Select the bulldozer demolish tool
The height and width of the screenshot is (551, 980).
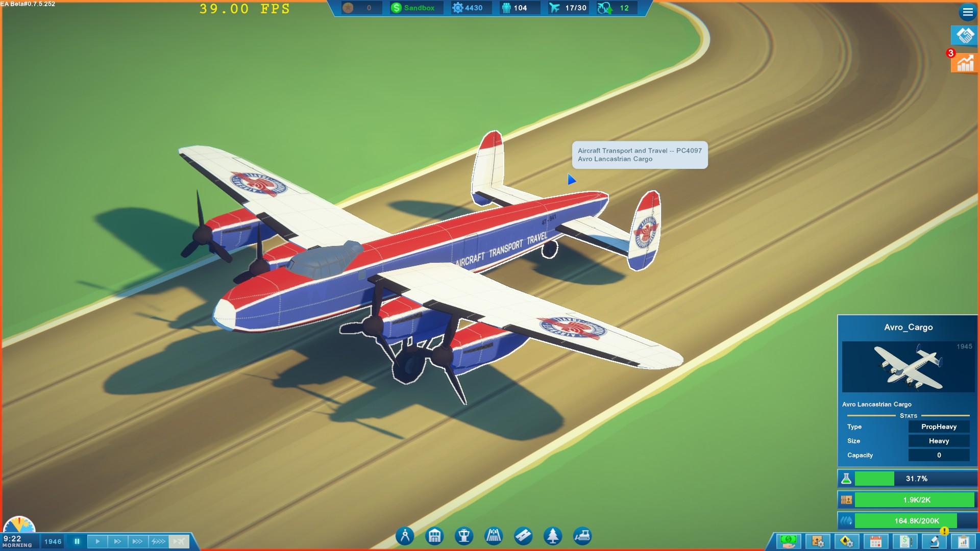(582, 536)
